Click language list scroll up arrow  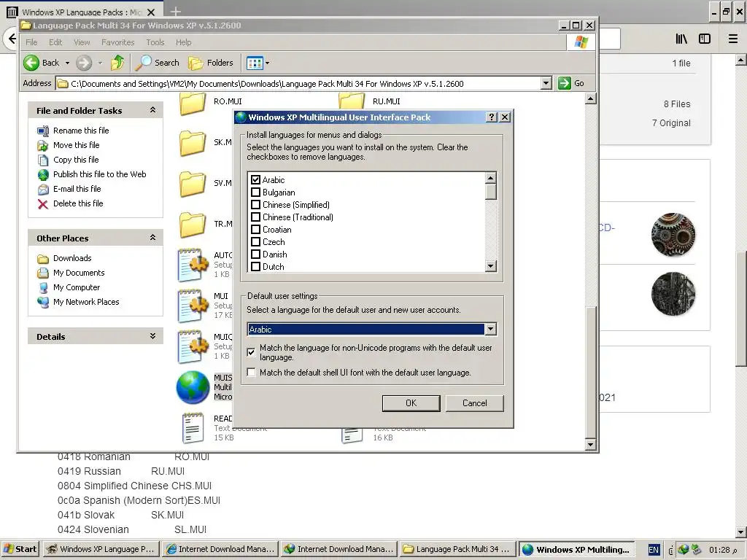(491, 178)
